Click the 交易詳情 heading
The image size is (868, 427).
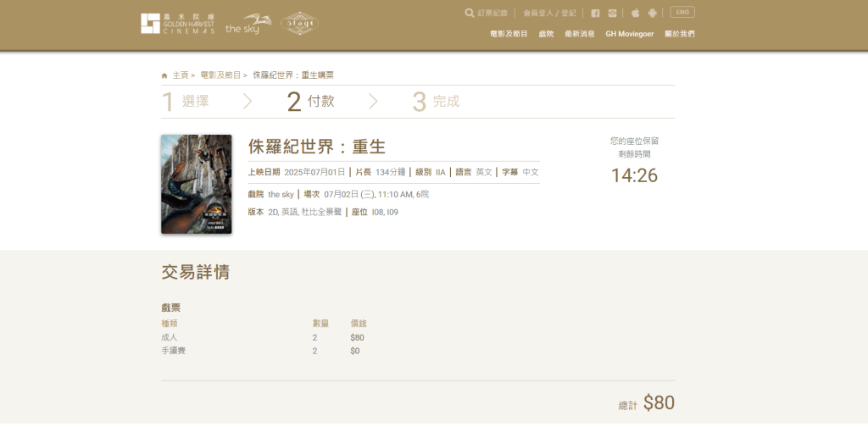[196, 272]
